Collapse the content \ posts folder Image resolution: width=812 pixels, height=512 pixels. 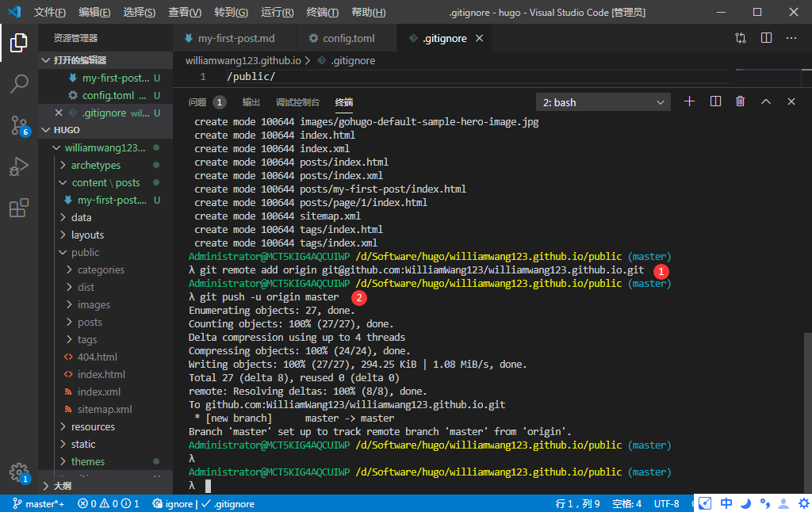click(105, 183)
